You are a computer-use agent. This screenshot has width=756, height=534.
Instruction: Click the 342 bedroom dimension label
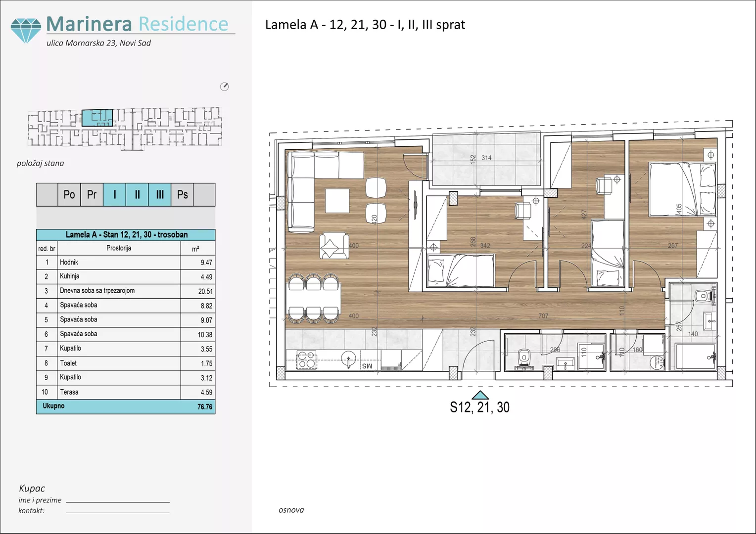coord(485,246)
